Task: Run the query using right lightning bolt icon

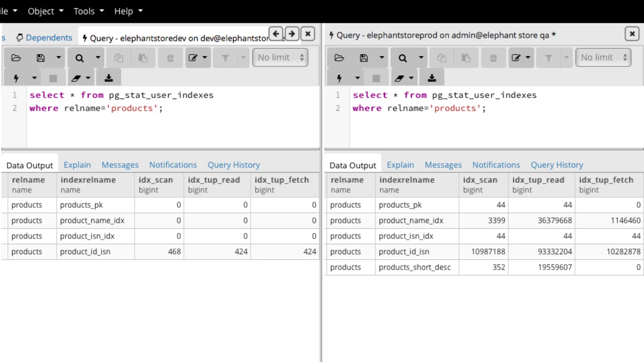Action: 339,78
